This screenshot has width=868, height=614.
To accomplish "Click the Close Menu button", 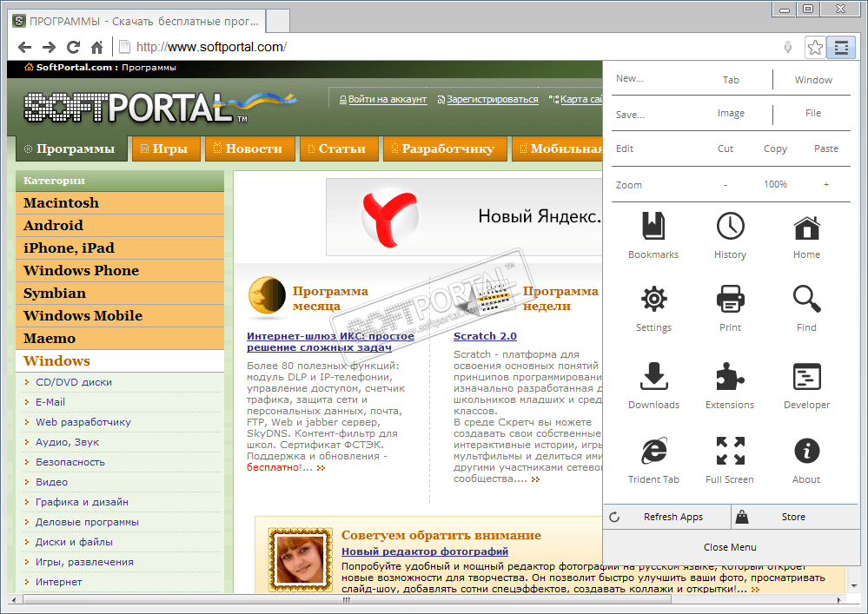I will click(x=730, y=547).
